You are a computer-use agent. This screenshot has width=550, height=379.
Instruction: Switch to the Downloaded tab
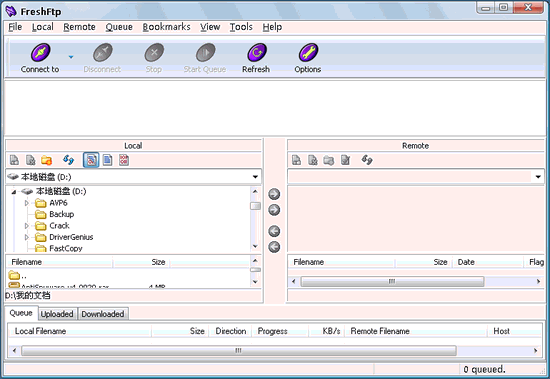point(103,314)
